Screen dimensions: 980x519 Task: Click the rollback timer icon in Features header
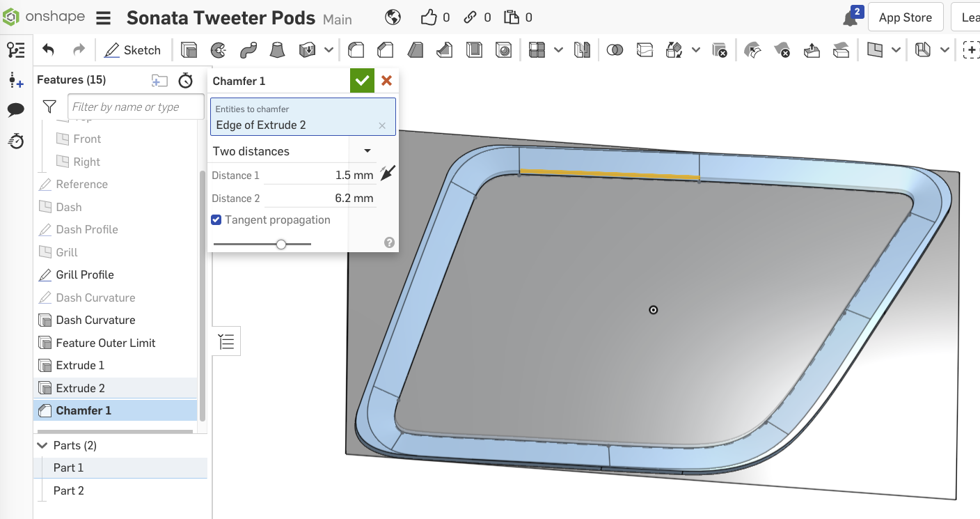185,80
